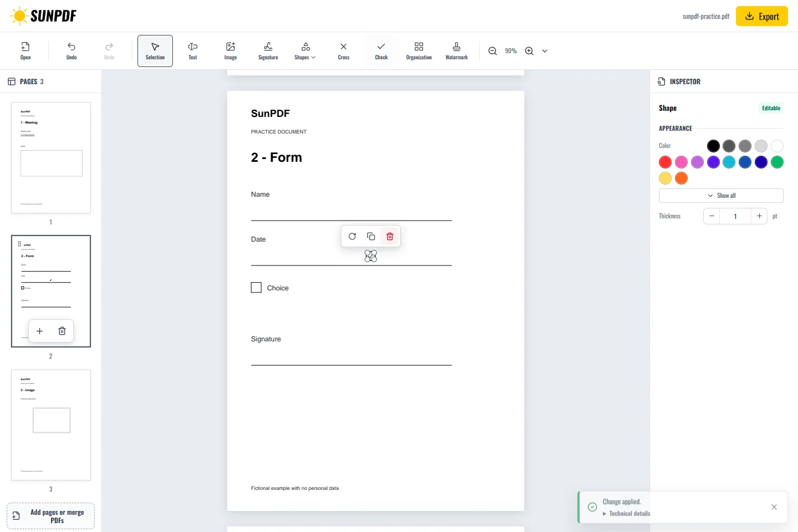Click the Signature line on the form

coord(351,365)
